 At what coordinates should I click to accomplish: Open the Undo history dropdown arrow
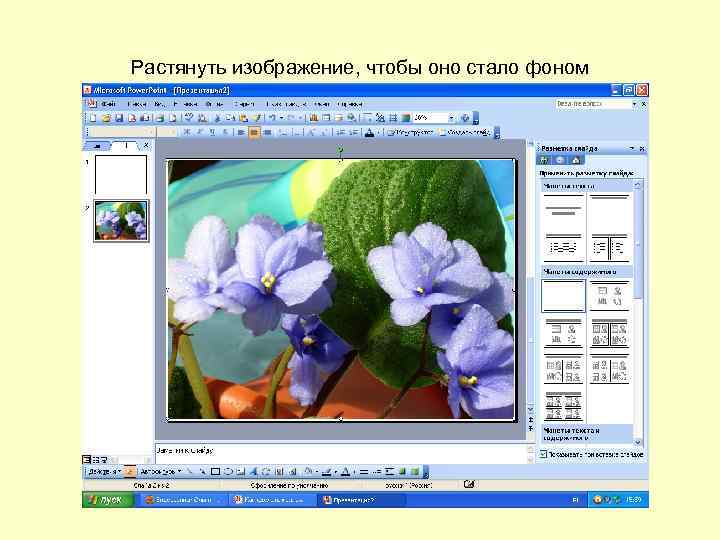281,118
